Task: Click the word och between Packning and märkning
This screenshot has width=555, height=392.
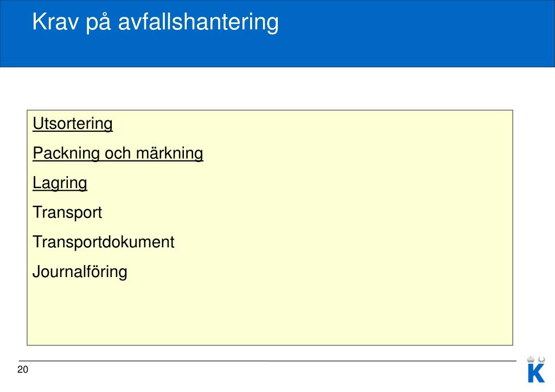Action: coord(118,153)
